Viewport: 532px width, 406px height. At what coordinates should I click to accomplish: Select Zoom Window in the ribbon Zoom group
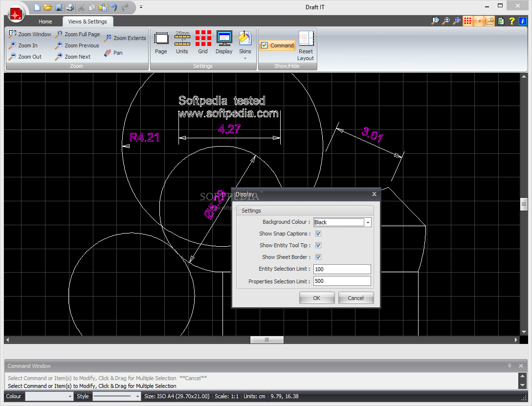pyautogui.click(x=30, y=34)
